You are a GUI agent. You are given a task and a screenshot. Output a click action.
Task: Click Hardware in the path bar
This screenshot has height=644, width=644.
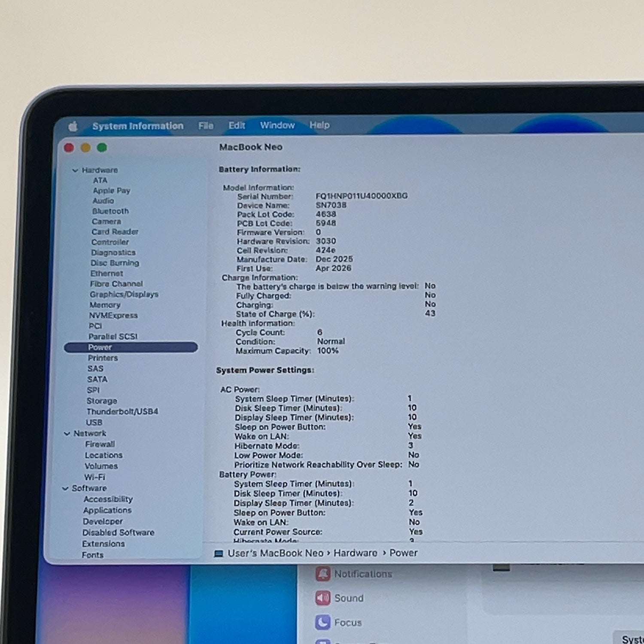[x=355, y=553]
